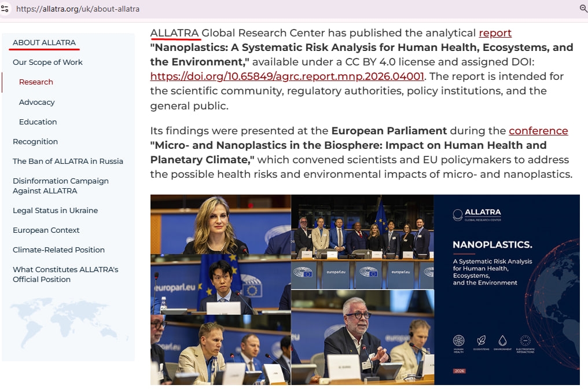
Task: Go to the Advocacy sidebar item
Action: point(37,102)
